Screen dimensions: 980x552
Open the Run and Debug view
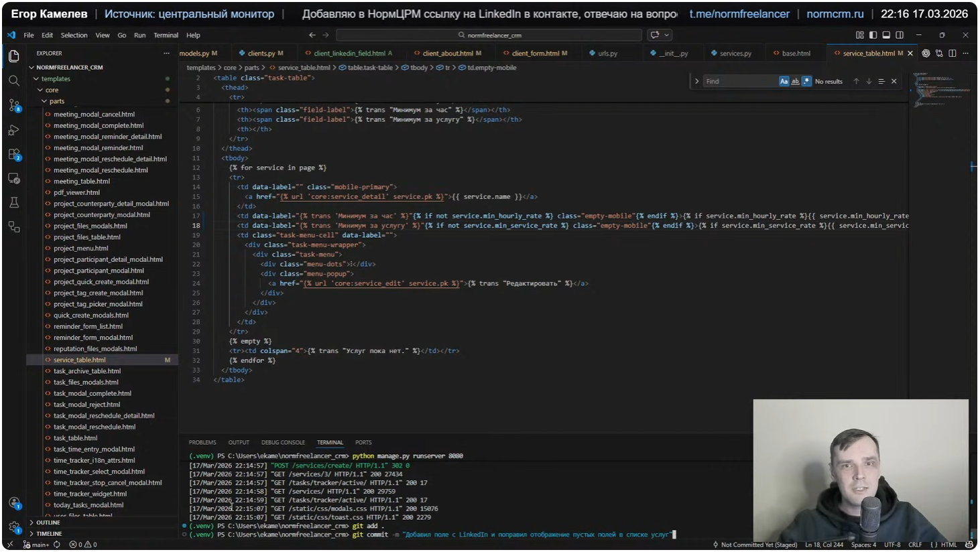13,131
